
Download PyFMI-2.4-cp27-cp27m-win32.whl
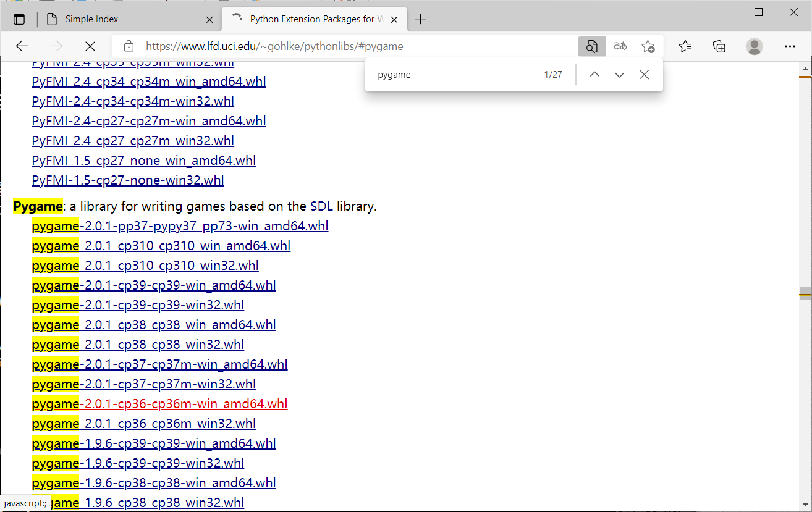[133, 141]
